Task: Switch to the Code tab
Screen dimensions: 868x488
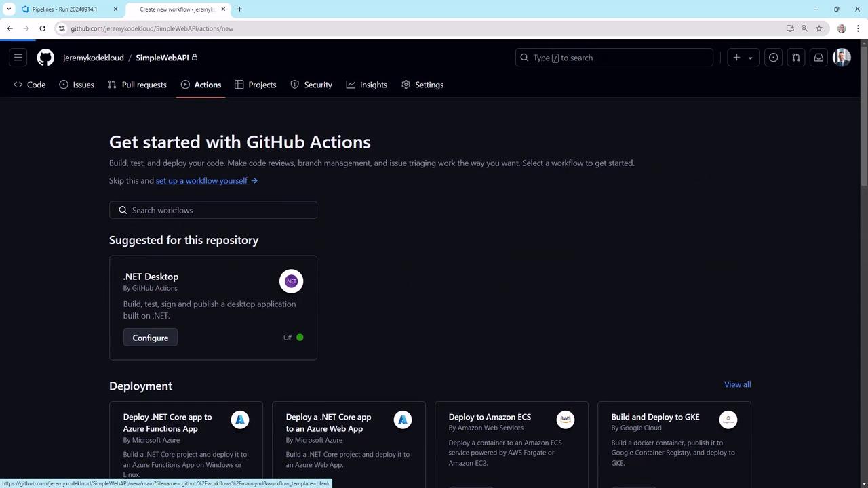Action: (x=30, y=85)
